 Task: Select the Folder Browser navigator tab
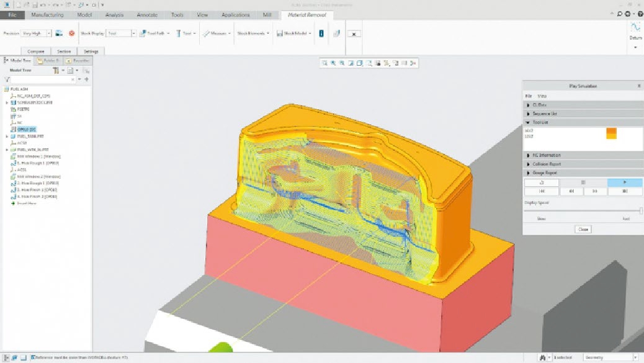point(48,60)
